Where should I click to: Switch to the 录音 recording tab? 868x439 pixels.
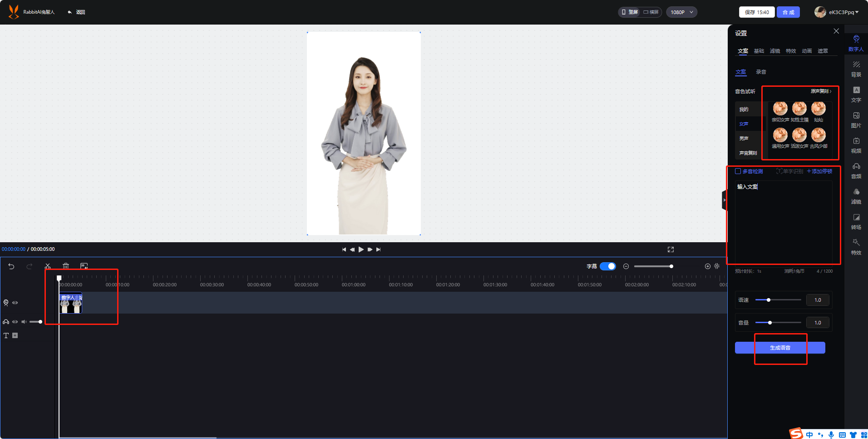[x=761, y=72]
